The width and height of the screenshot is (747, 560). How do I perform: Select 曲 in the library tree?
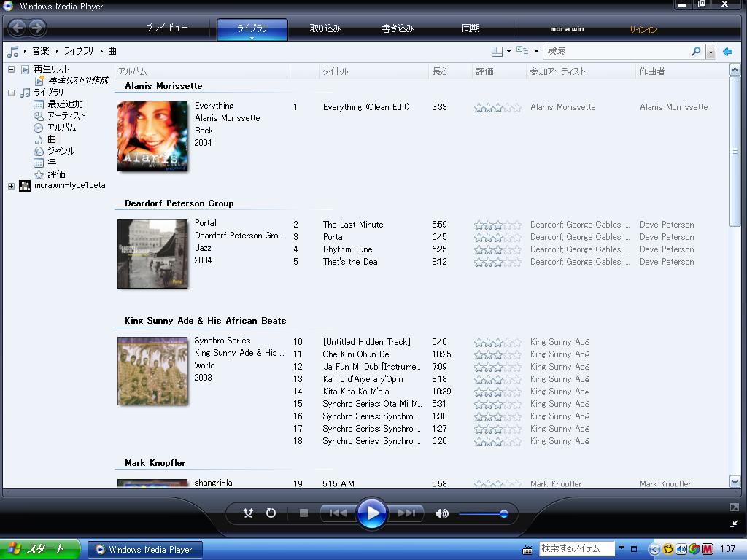(52, 139)
